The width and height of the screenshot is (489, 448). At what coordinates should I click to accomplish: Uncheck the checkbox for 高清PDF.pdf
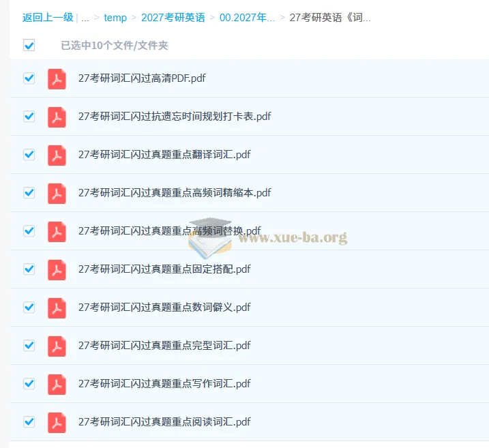click(x=29, y=78)
